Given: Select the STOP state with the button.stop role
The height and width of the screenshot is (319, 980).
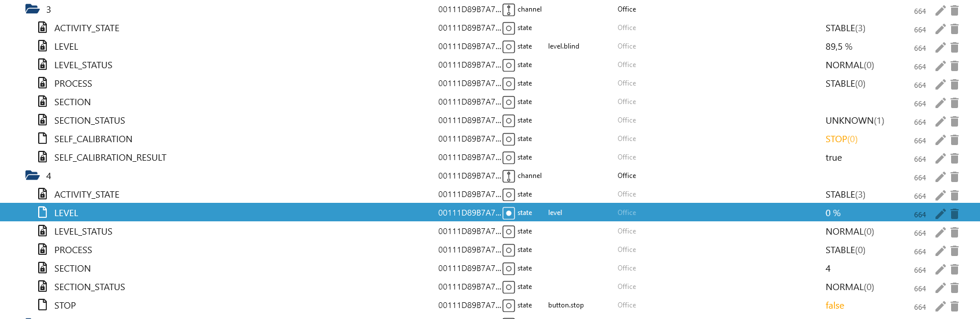Looking at the screenshot, I should 65,305.
